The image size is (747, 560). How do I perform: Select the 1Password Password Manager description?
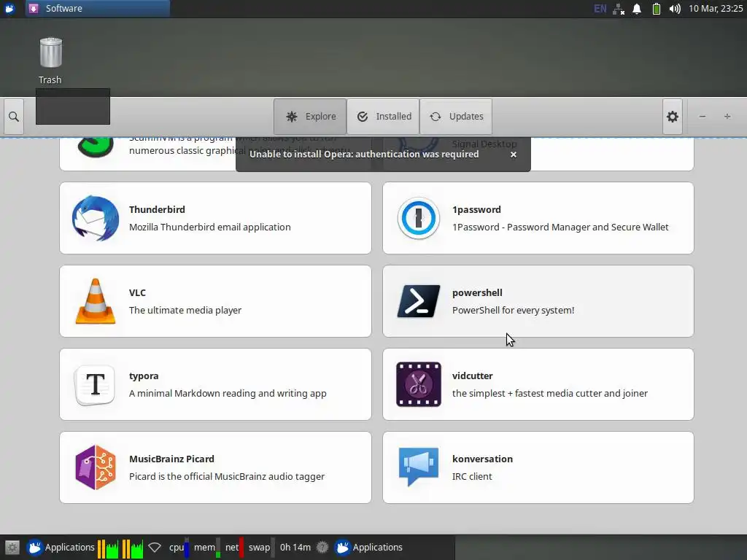[560, 227]
